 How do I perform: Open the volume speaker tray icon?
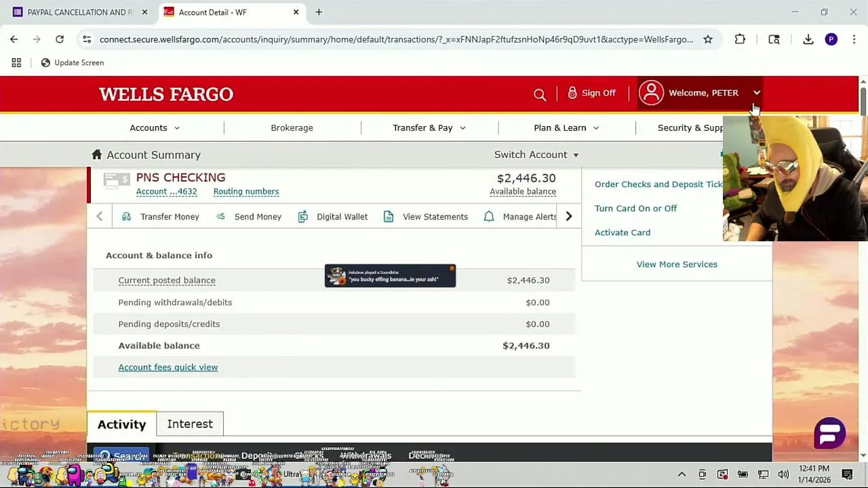click(x=783, y=474)
